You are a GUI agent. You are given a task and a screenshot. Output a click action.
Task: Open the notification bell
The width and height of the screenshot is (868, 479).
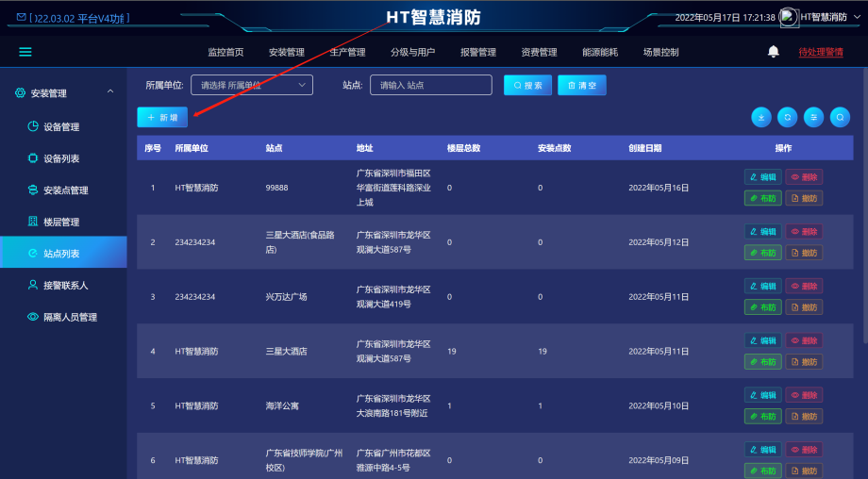pos(774,52)
